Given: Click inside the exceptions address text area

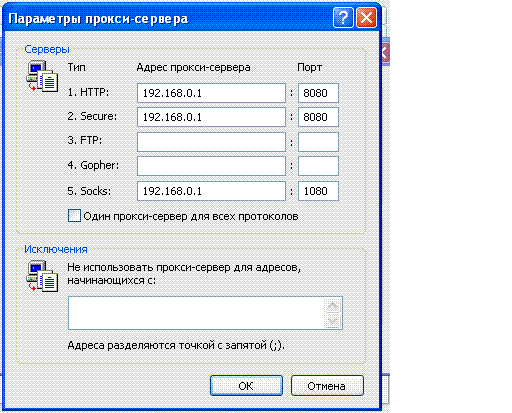Looking at the screenshot, I should point(196,313).
